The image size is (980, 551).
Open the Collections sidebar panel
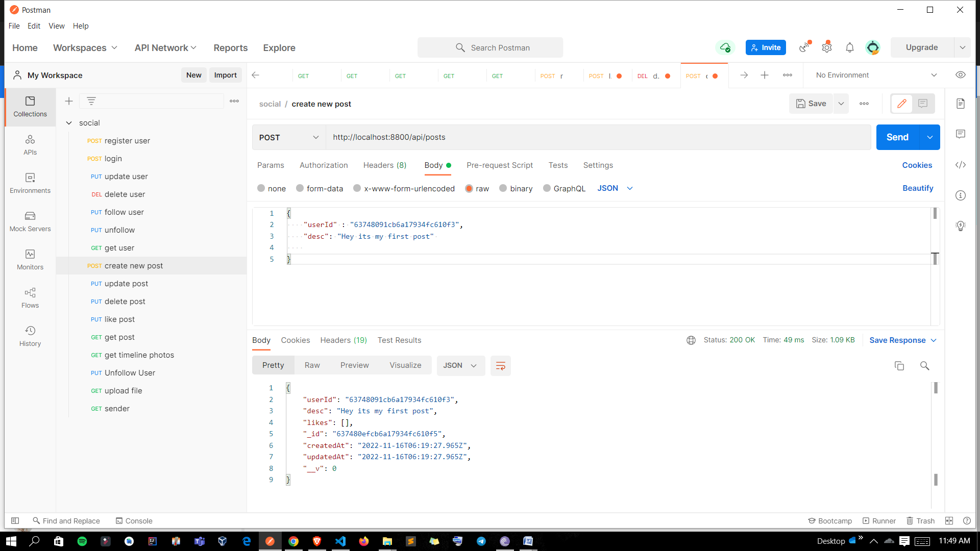pyautogui.click(x=30, y=107)
